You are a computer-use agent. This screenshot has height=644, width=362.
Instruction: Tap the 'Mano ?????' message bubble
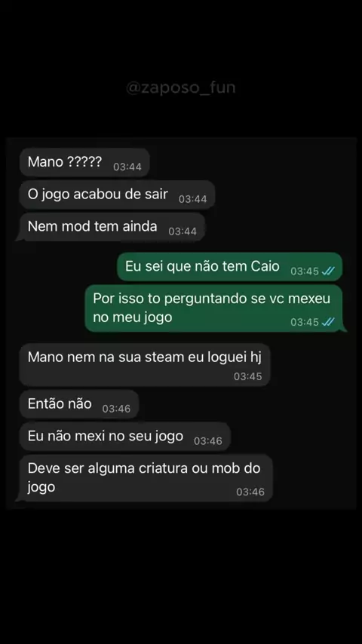click(x=84, y=162)
